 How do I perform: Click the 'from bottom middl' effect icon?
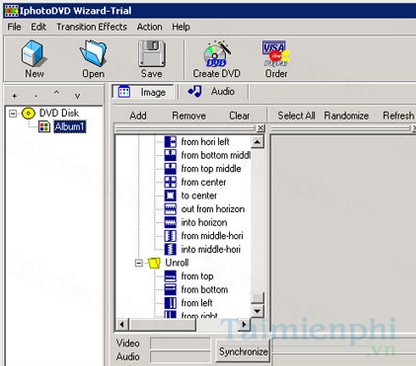coord(170,155)
